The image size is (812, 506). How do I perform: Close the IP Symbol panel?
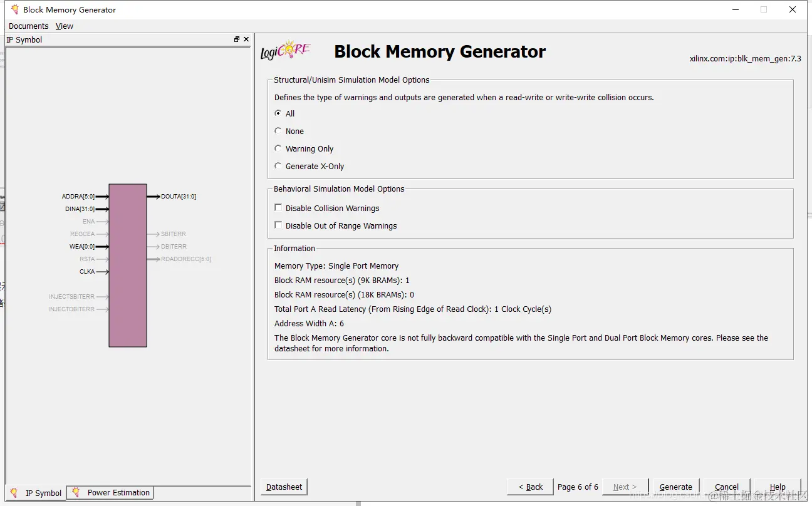point(246,39)
